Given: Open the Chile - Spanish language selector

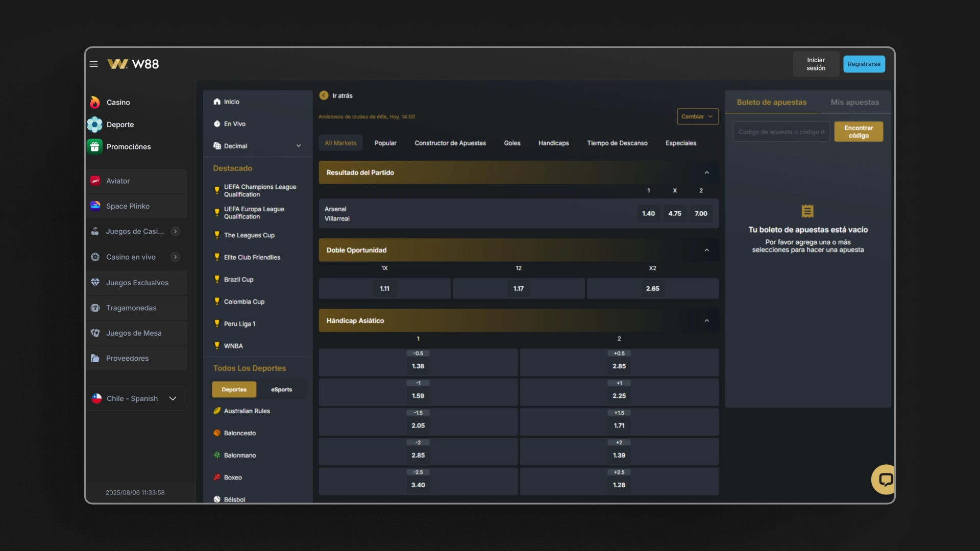Looking at the screenshot, I should [x=136, y=399].
